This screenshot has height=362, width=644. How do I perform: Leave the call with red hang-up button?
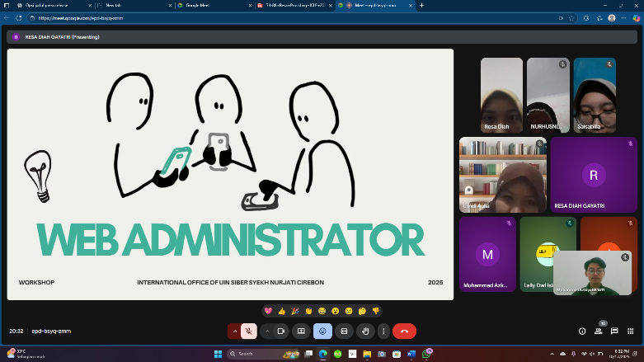[x=404, y=331]
